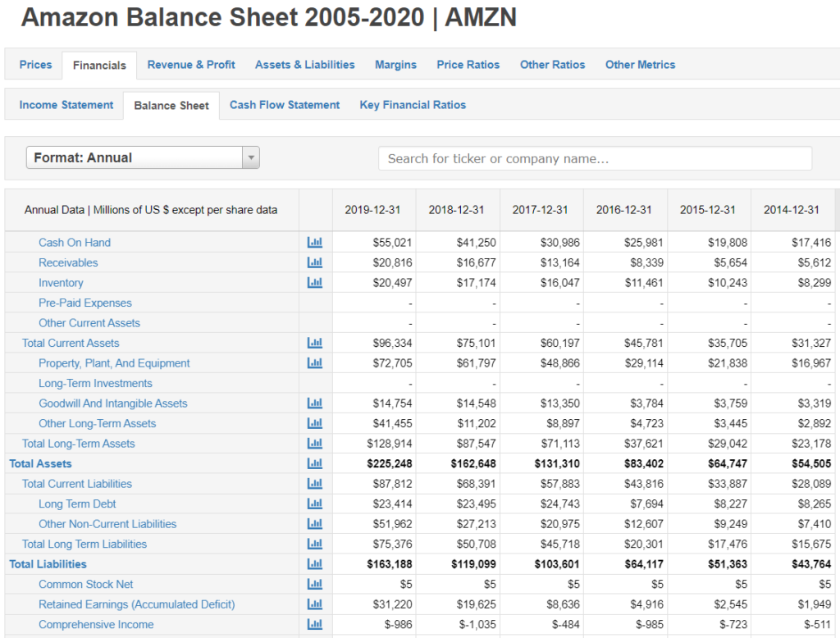
Task: Open the Inventory chart
Action: pyautogui.click(x=315, y=282)
